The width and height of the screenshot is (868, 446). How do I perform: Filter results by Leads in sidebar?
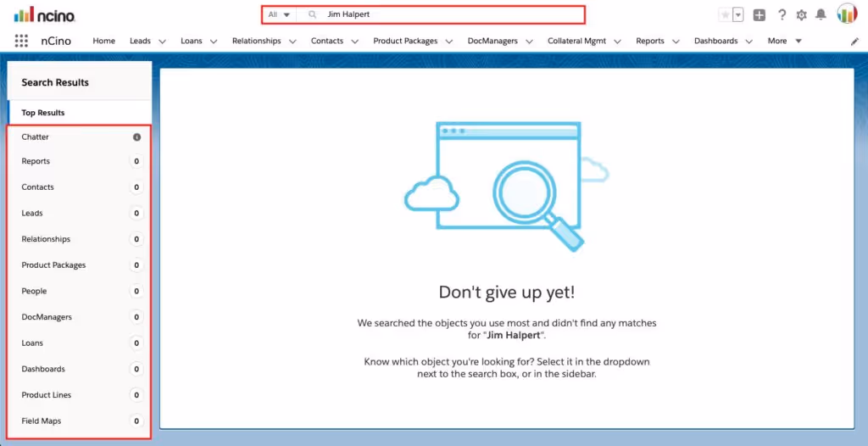pyautogui.click(x=79, y=214)
